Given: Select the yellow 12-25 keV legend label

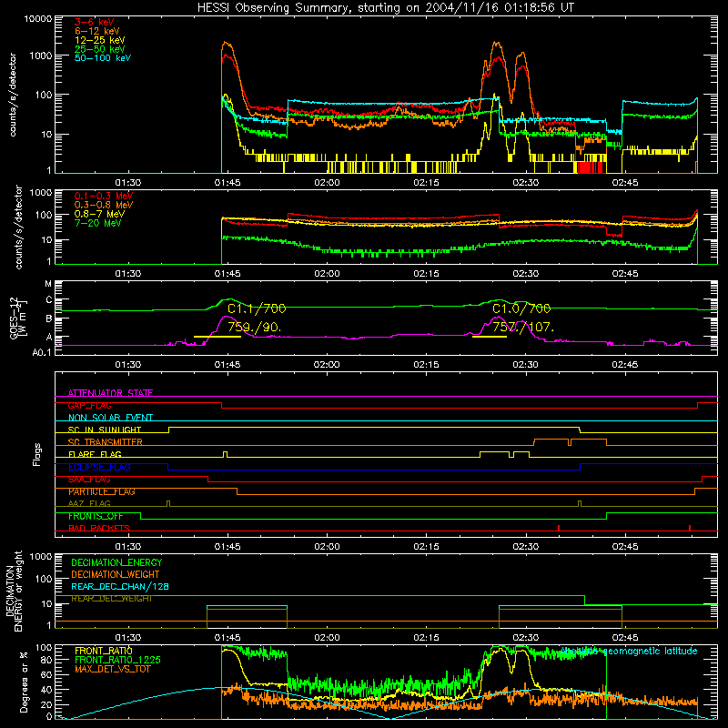Looking at the screenshot, I should click(100, 40).
